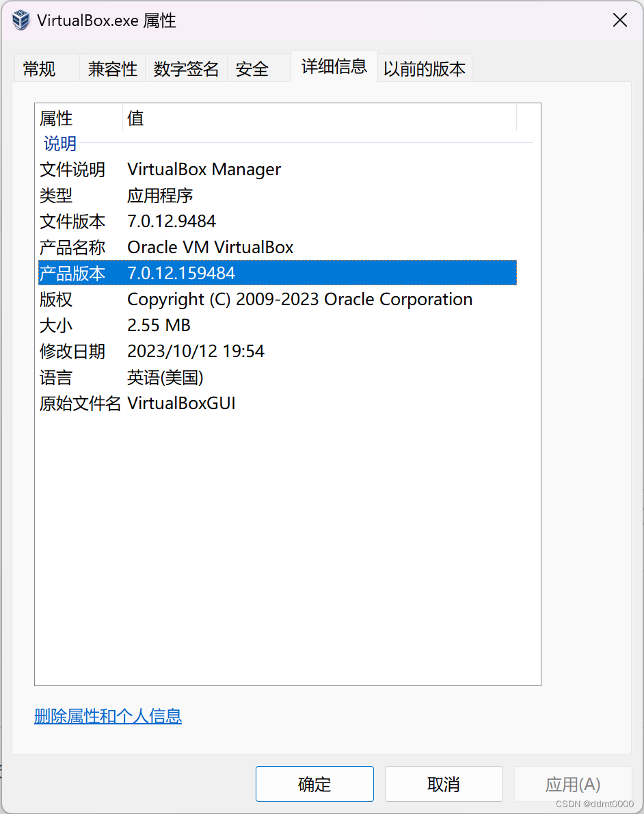
Task: Click the 删除属性和个人信息 link
Action: [x=107, y=716]
